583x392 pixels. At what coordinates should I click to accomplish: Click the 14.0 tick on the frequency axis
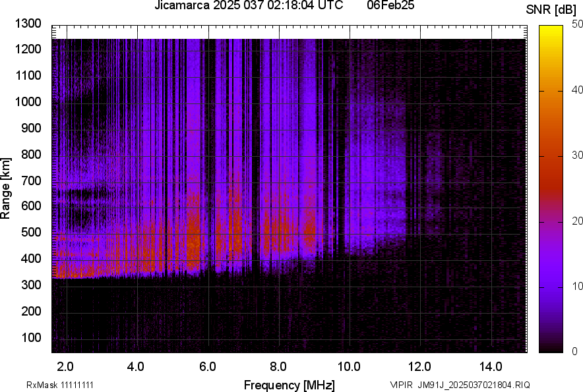click(491, 366)
